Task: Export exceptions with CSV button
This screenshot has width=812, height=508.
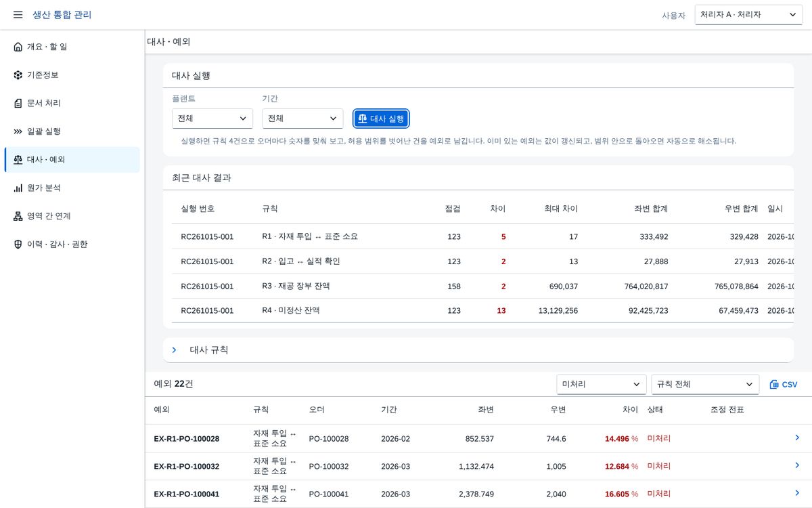Action: (x=784, y=385)
